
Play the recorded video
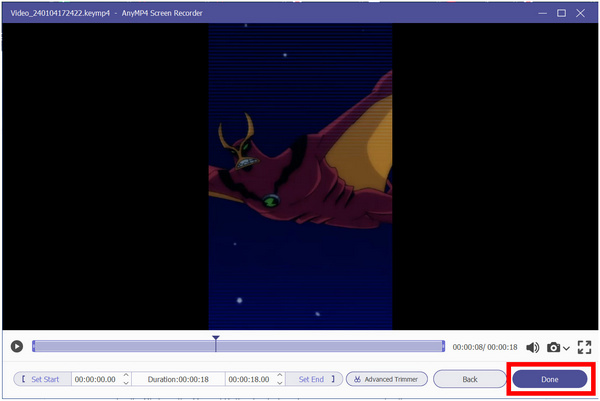point(16,346)
